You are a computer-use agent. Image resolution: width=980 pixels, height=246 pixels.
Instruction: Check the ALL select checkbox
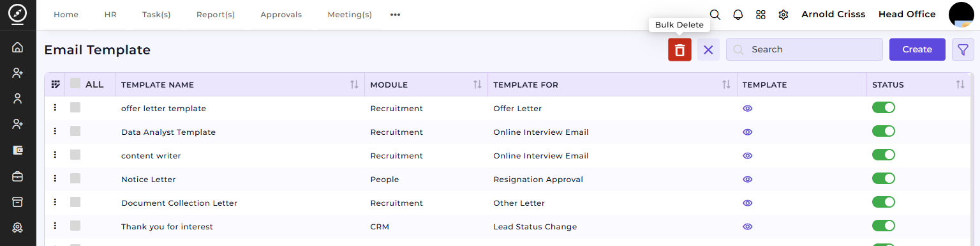(x=75, y=83)
